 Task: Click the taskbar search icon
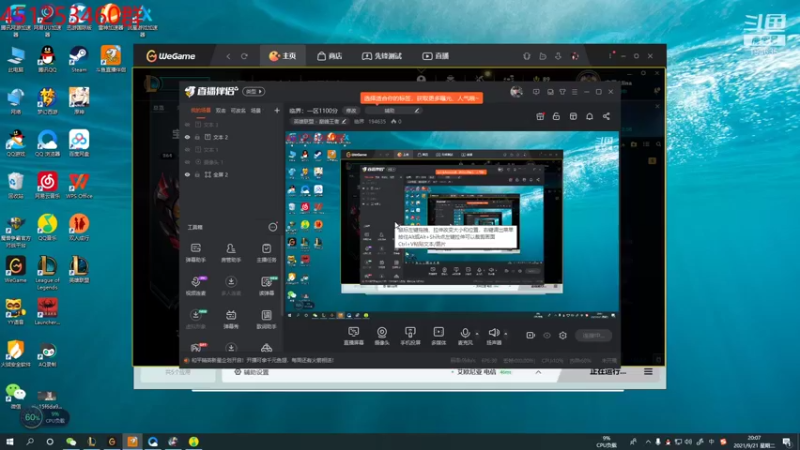pyautogui.click(x=30, y=441)
